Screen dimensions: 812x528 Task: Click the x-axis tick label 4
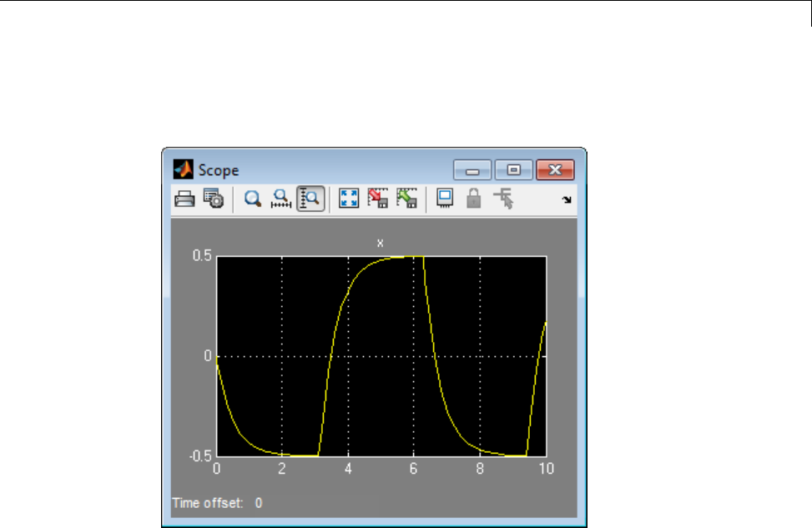coord(348,469)
